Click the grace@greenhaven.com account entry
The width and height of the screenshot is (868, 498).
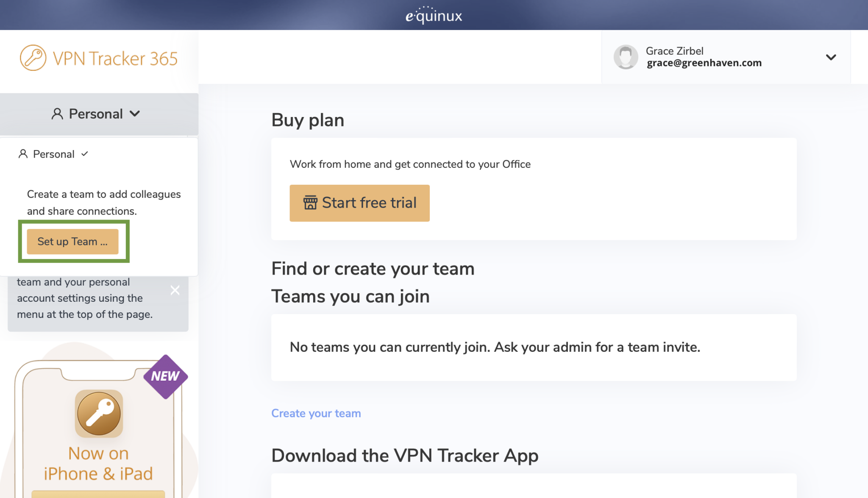pyautogui.click(x=704, y=62)
